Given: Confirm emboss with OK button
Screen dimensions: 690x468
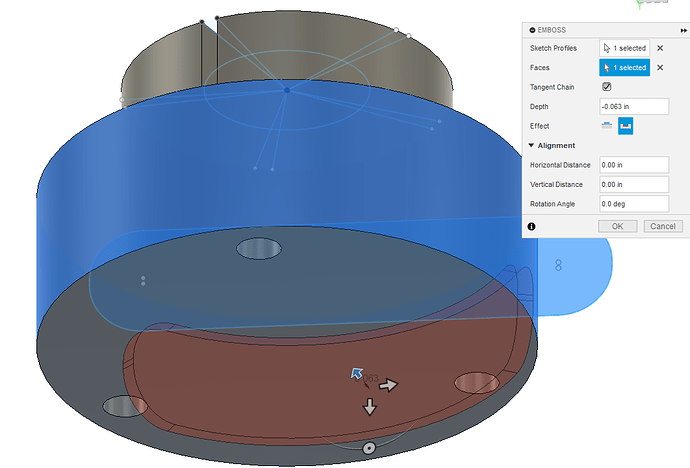Looking at the screenshot, I should pos(617,226).
